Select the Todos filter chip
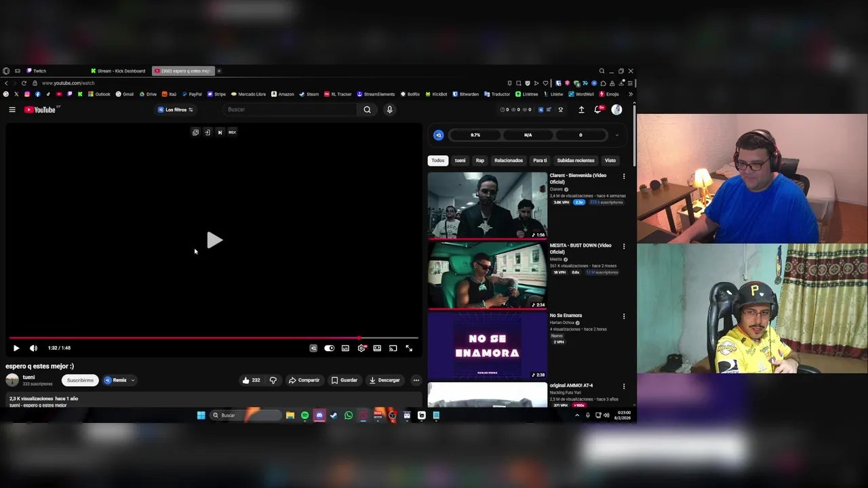868x488 pixels. tap(438, 161)
